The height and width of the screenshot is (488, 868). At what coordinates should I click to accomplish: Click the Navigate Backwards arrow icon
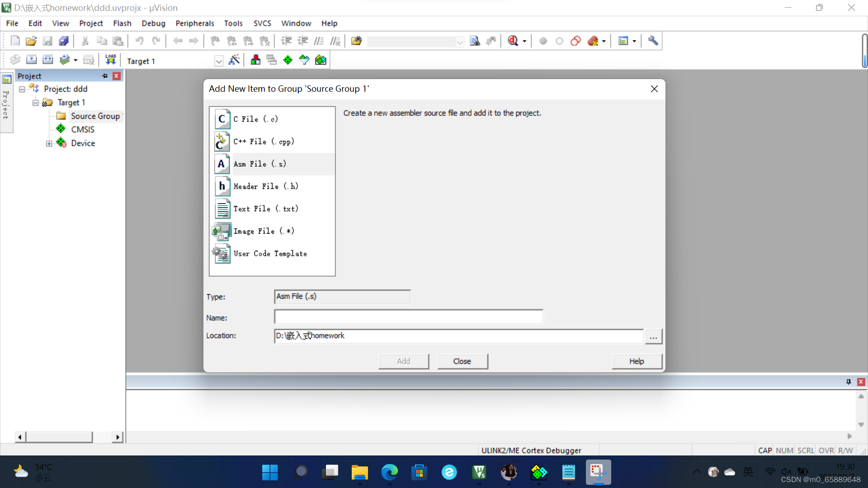coord(178,41)
